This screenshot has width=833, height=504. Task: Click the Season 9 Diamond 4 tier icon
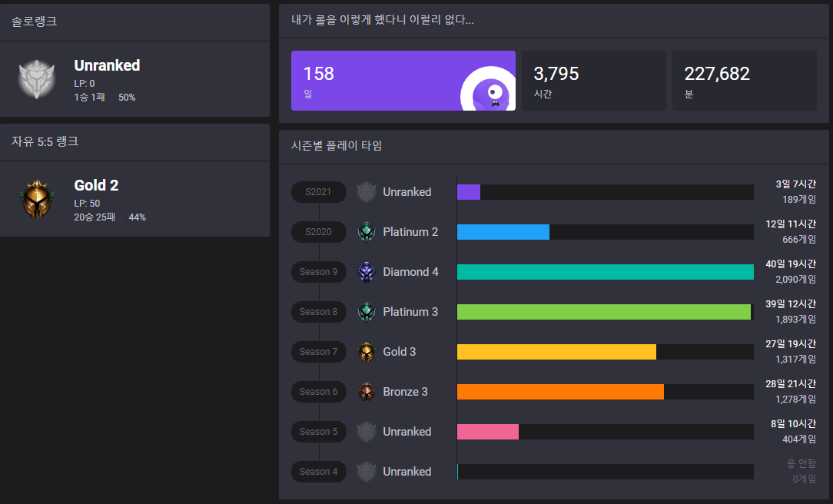pyautogui.click(x=367, y=272)
